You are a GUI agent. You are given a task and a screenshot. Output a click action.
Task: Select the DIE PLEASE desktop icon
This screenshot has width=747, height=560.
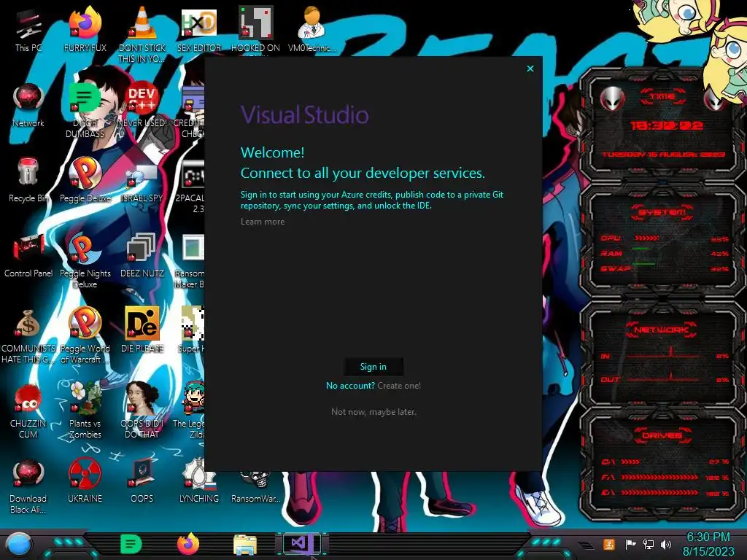click(142, 331)
